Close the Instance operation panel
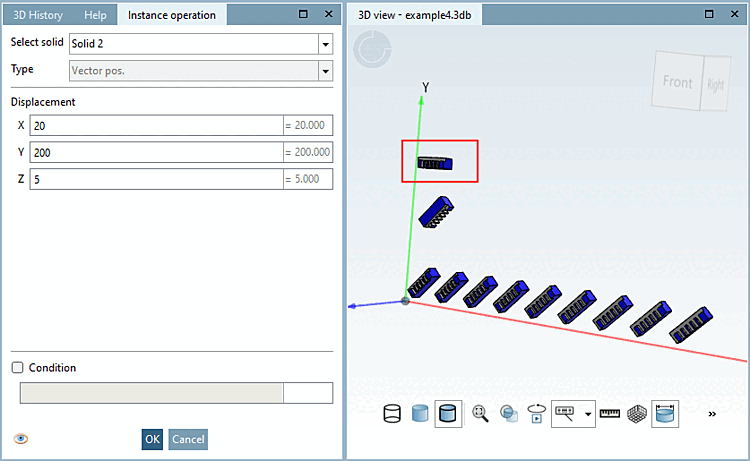The height and width of the screenshot is (461, 750). tap(329, 14)
